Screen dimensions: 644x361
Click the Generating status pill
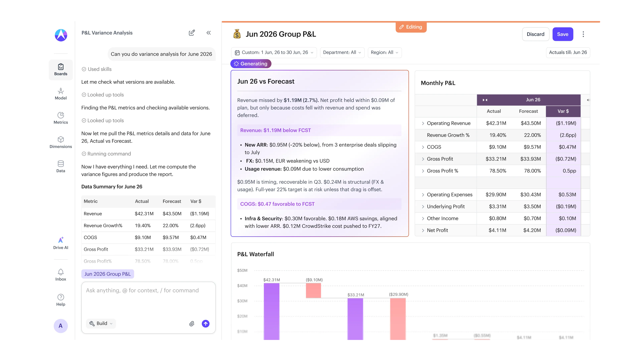[x=251, y=64]
